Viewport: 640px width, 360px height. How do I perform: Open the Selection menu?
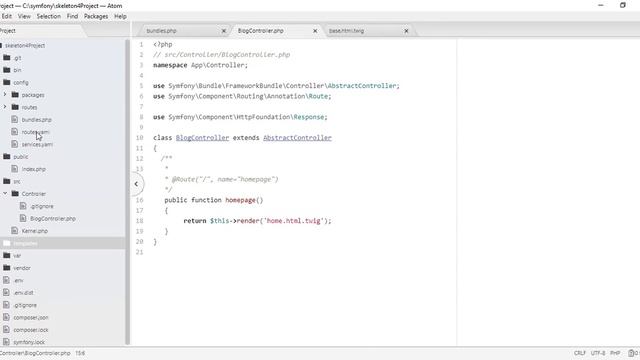pos(49,16)
